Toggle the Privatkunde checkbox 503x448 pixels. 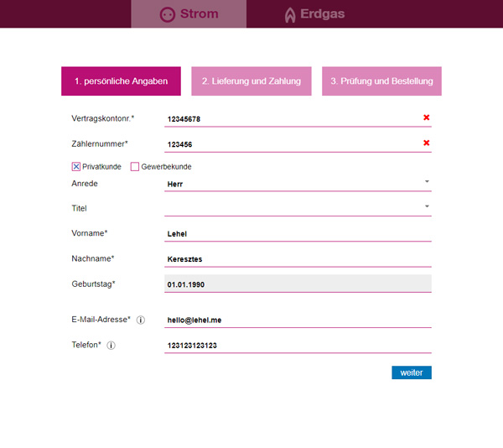tap(76, 167)
